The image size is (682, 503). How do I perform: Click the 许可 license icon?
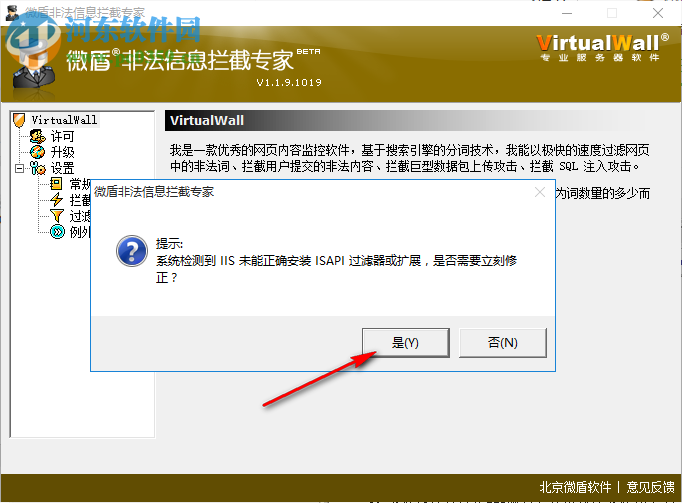[x=38, y=136]
